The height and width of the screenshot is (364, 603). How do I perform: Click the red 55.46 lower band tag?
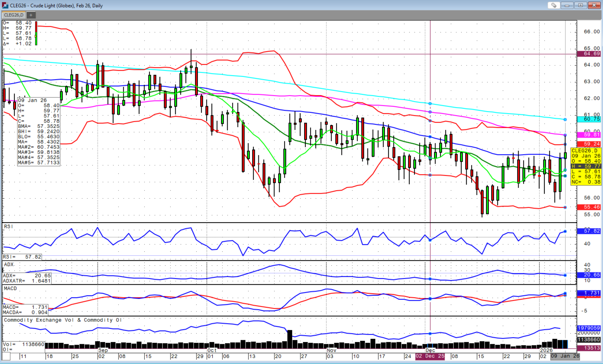(x=589, y=207)
